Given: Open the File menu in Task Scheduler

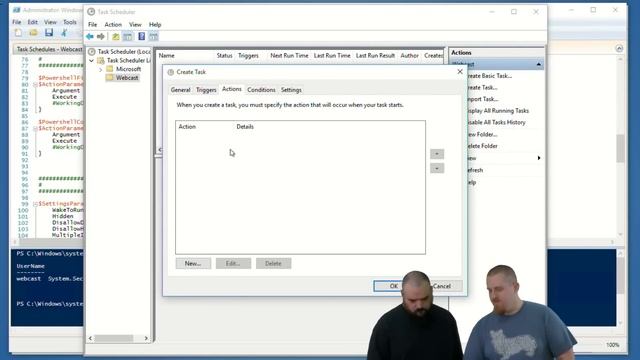Looking at the screenshot, I should pos(93,24).
